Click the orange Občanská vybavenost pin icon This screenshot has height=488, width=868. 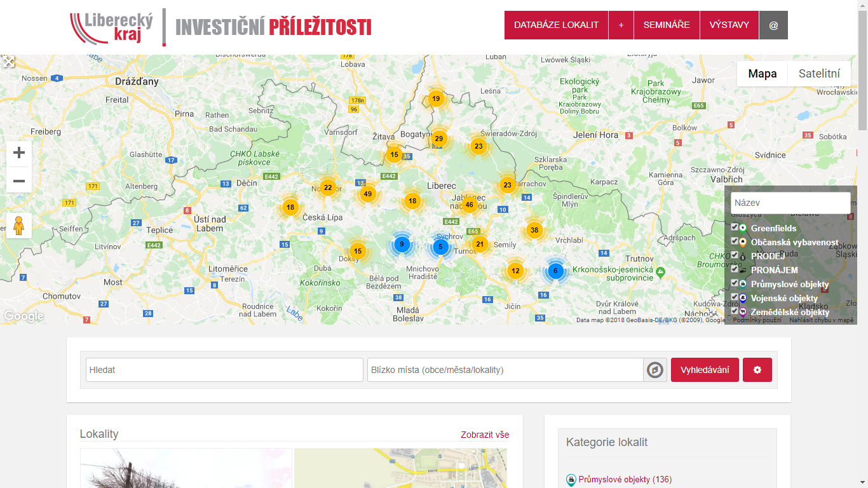743,242
